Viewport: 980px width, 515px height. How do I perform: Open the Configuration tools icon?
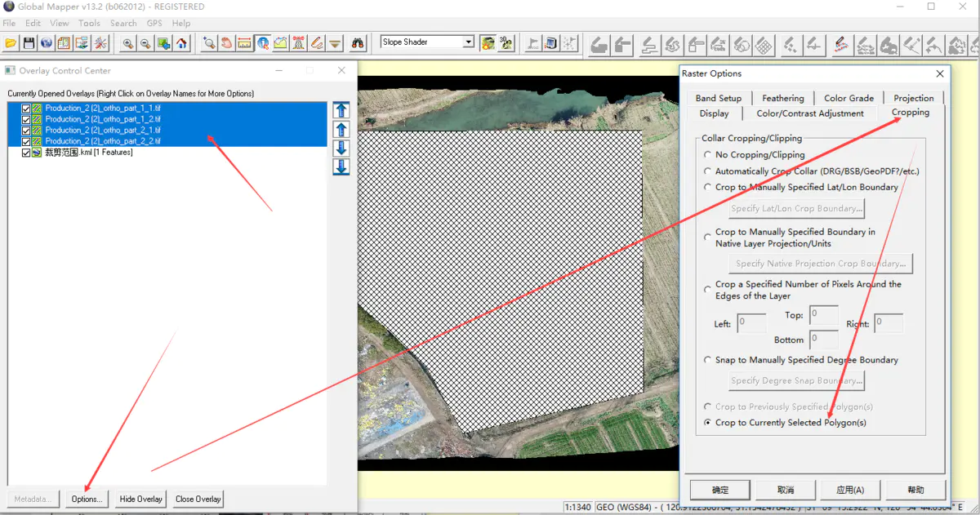(100, 42)
